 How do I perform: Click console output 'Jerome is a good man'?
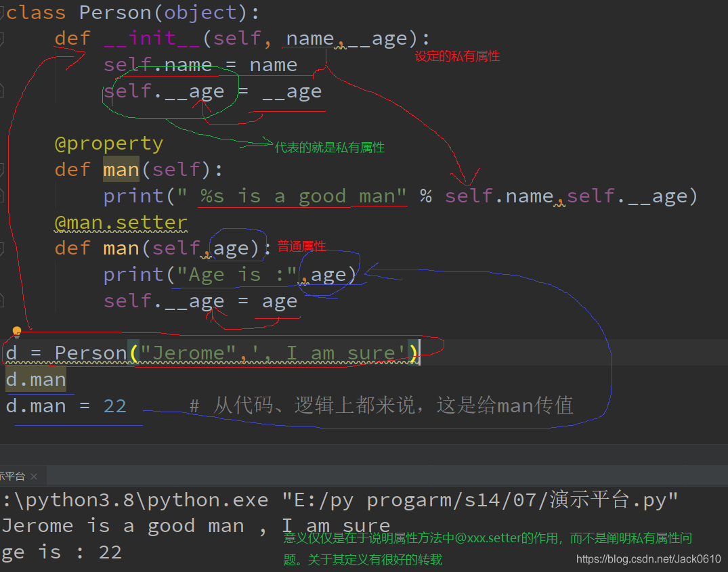pyautogui.click(x=123, y=526)
